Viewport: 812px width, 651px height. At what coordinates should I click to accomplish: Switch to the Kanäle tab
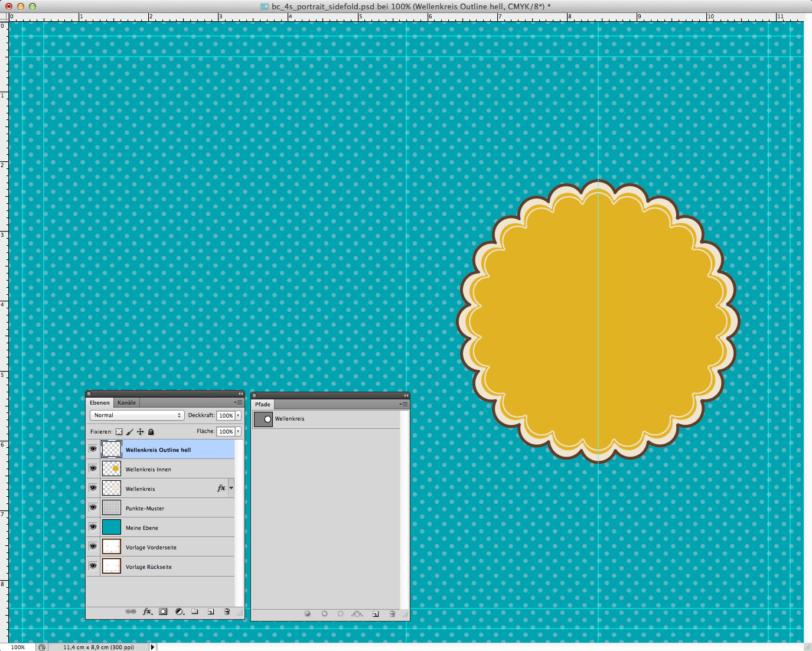click(x=126, y=403)
